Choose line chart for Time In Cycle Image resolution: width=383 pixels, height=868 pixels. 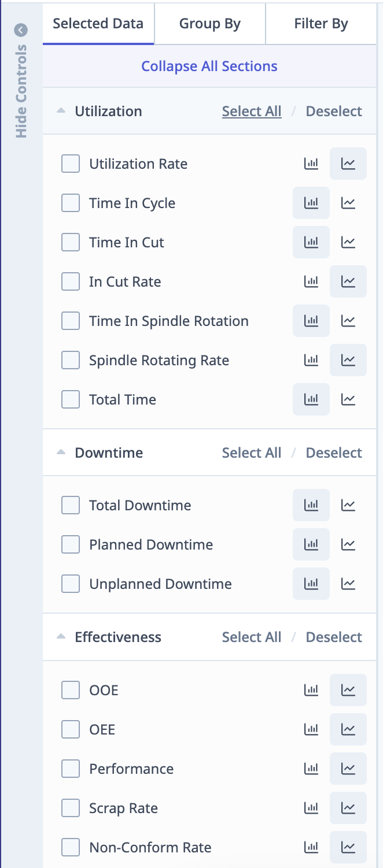tap(348, 203)
